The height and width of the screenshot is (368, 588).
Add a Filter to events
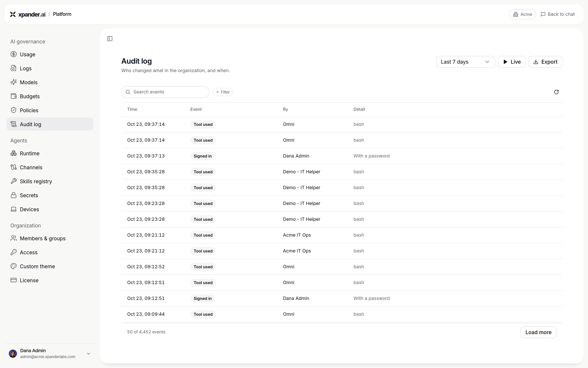pyautogui.click(x=223, y=92)
